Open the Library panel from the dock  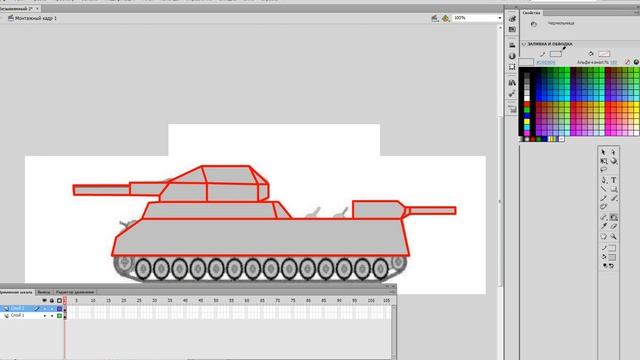click(512, 83)
